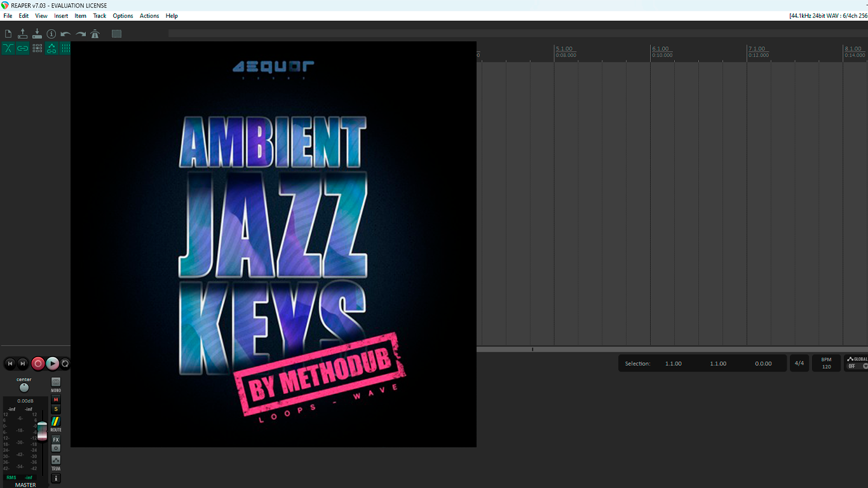Toggle the repeat loop button
The width and height of the screenshot is (868, 488).
pos(65,363)
